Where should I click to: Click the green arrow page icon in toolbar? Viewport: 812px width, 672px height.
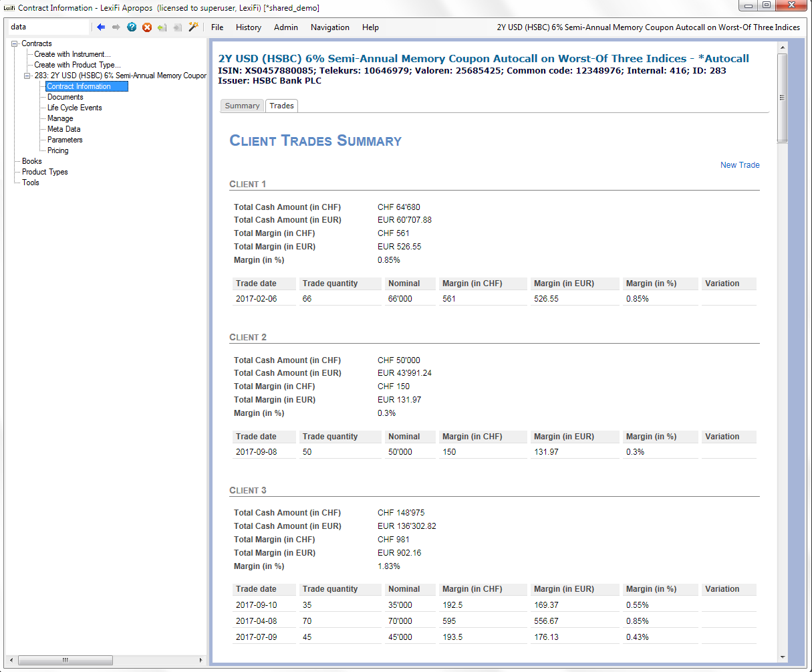point(162,27)
